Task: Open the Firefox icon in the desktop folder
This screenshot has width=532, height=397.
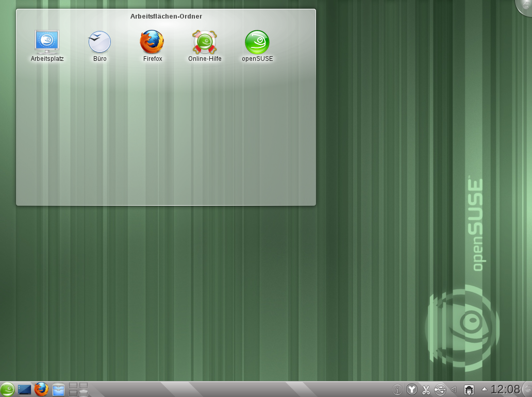Action: coord(152,41)
